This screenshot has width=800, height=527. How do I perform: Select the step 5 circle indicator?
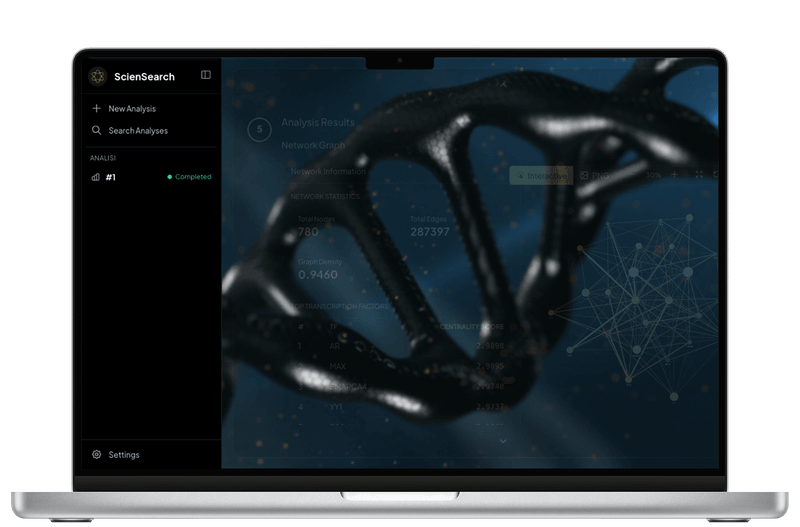[259, 130]
